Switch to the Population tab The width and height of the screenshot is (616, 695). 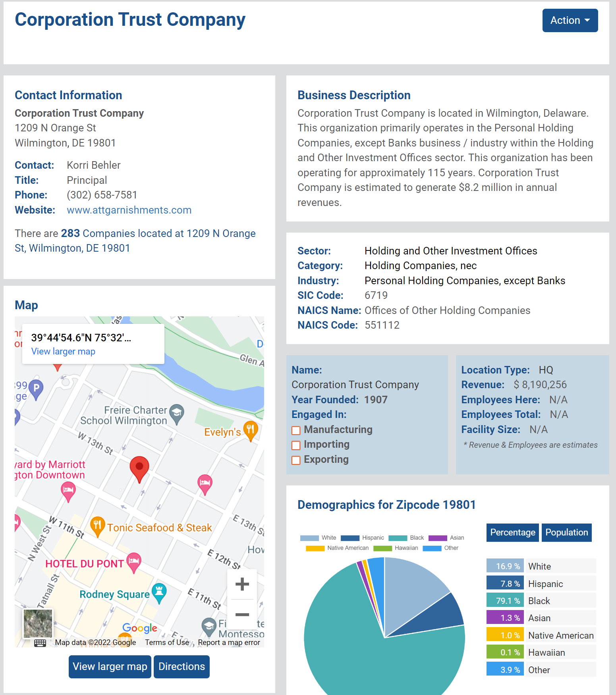(x=567, y=533)
